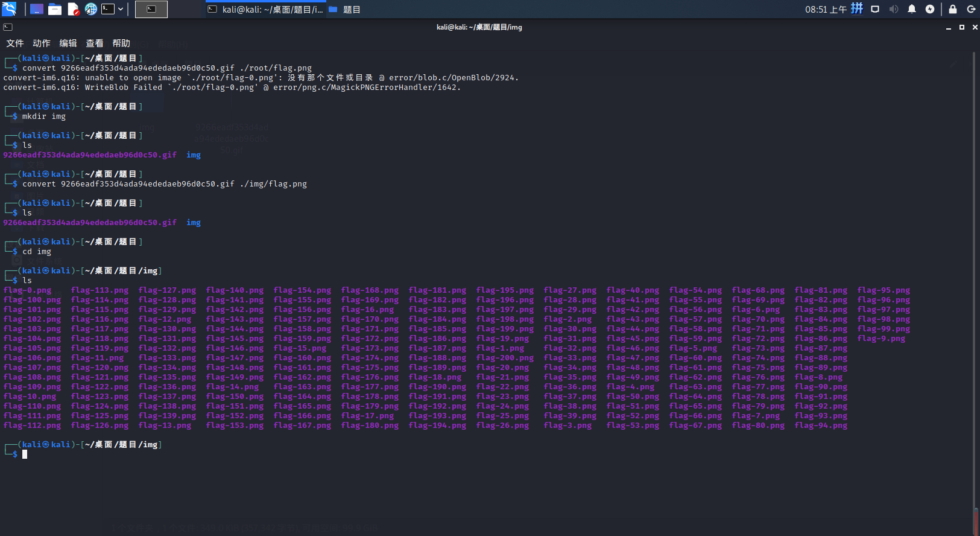The image size is (980, 536).
Task: Open the 文件 menu
Action: [x=15, y=43]
